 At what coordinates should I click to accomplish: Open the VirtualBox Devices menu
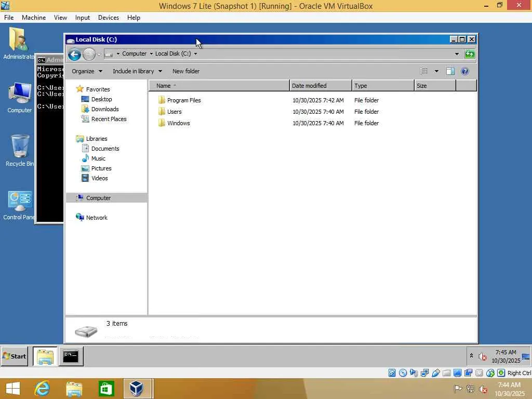click(109, 18)
